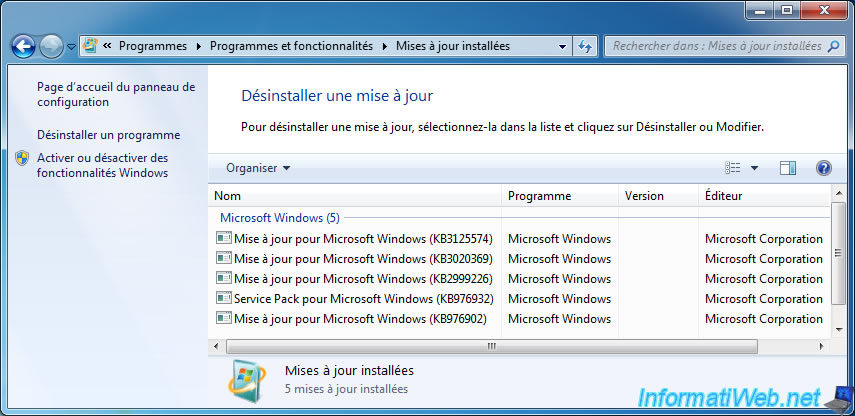Click Microsoft Windows cell in KB976932 row
The image size is (855, 416).
(x=559, y=299)
